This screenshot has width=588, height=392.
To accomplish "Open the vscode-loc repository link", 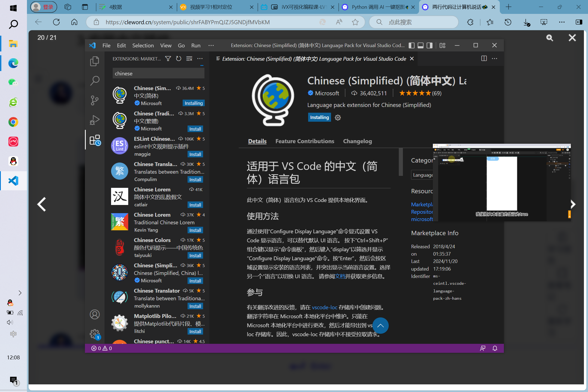I will click(324, 307).
